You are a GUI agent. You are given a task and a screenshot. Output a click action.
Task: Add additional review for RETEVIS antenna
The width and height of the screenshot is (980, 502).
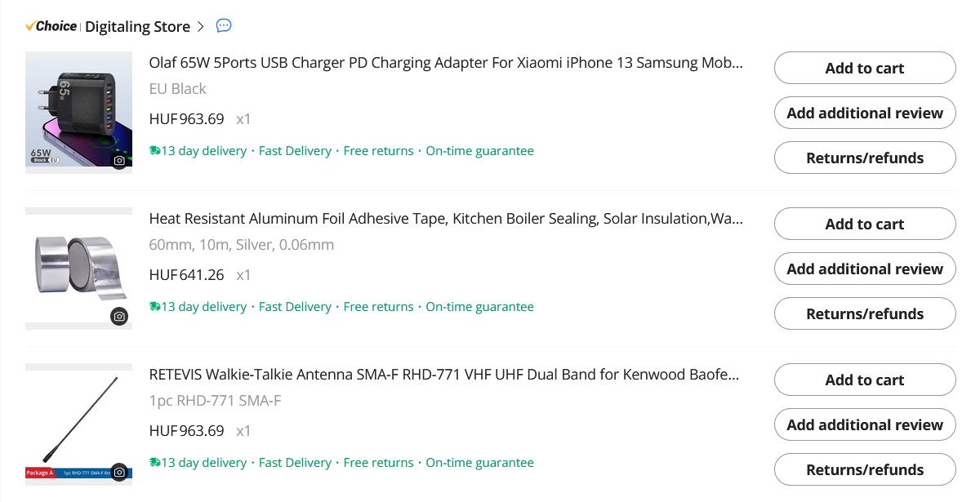[864, 425]
